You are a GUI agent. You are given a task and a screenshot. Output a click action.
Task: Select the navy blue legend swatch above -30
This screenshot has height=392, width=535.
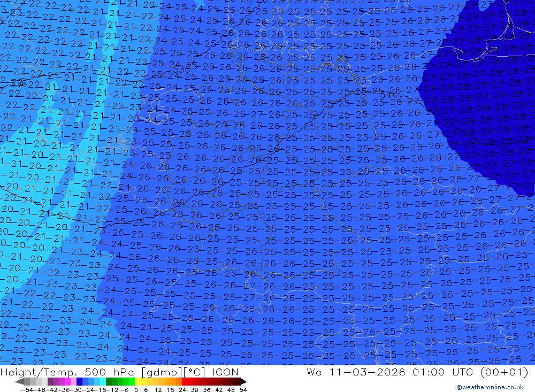coord(79,381)
